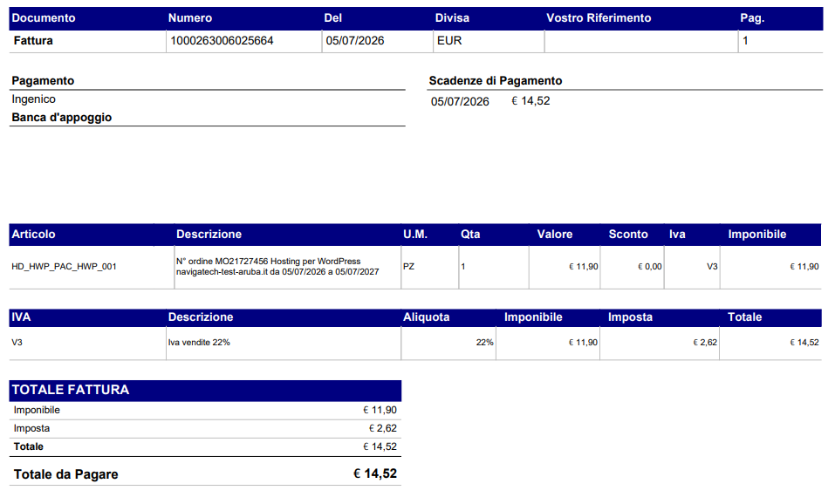835x504 pixels.
Task: Select the 'Aliquota' column header
Action: click(x=426, y=317)
